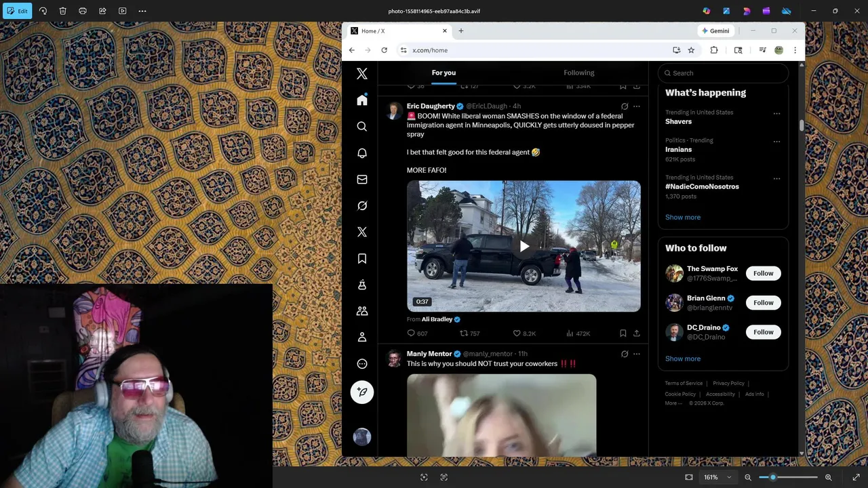Screen dimensions: 868x488
Task: Open the Gemini button in Chrome
Action: coord(716,30)
